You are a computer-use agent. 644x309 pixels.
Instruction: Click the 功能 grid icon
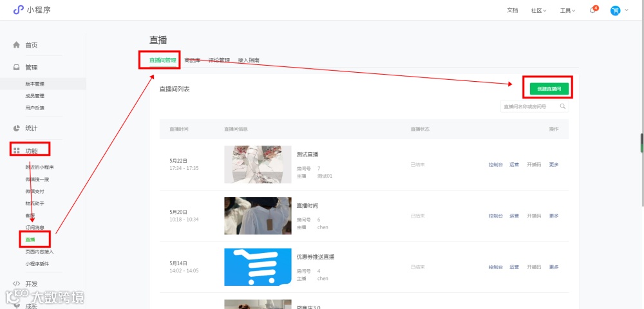point(17,151)
